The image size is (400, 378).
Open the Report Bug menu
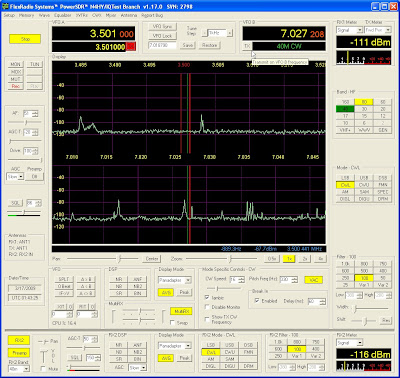pos(152,15)
